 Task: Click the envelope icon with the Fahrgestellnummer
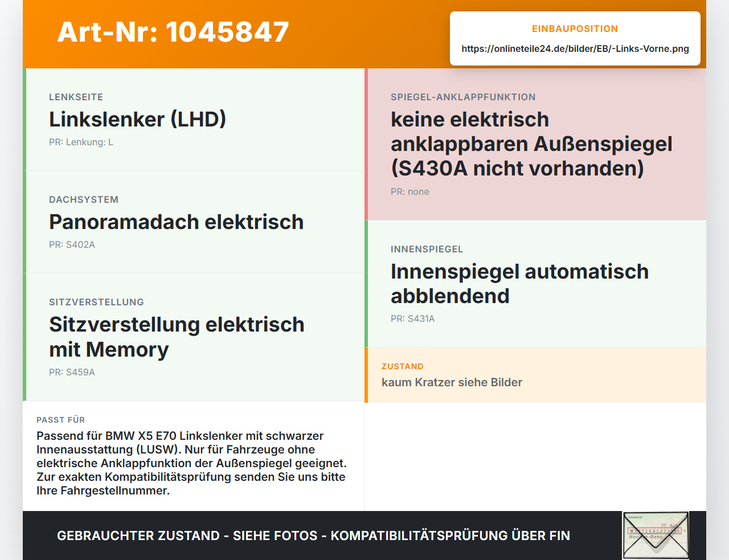tap(656, 536)
